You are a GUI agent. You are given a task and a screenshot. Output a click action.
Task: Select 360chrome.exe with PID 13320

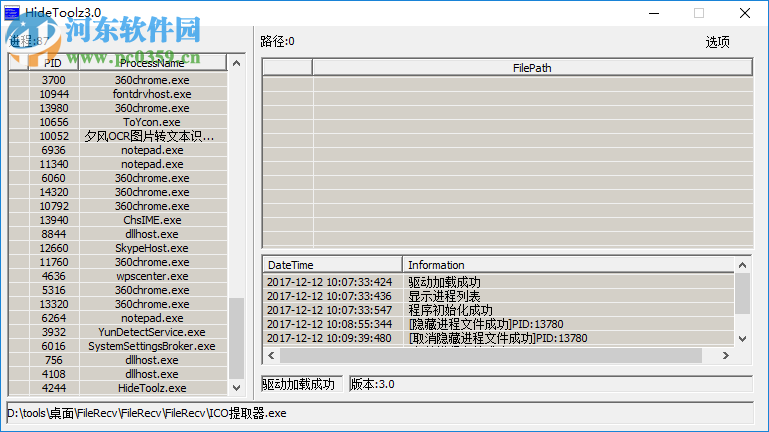coord(118,304)
